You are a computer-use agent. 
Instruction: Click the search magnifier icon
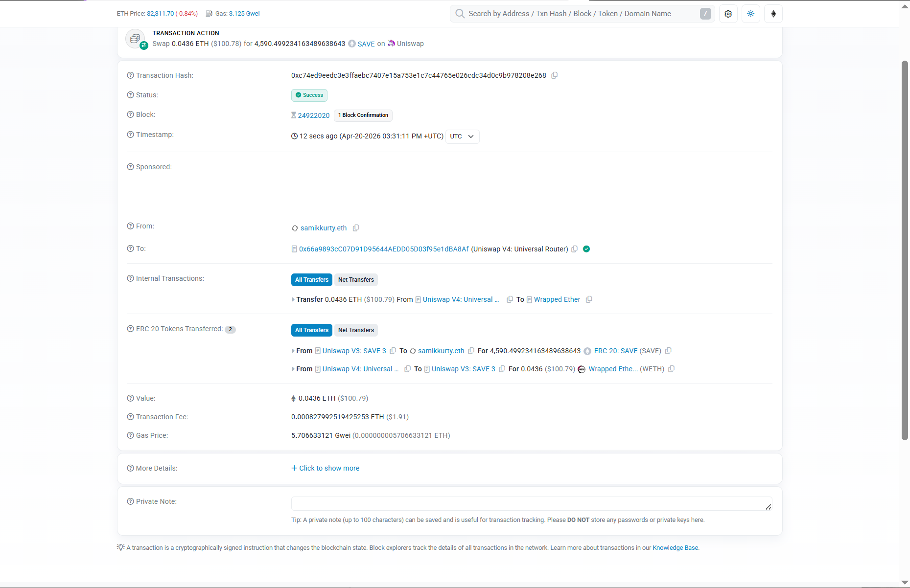[x=459, y=14]
